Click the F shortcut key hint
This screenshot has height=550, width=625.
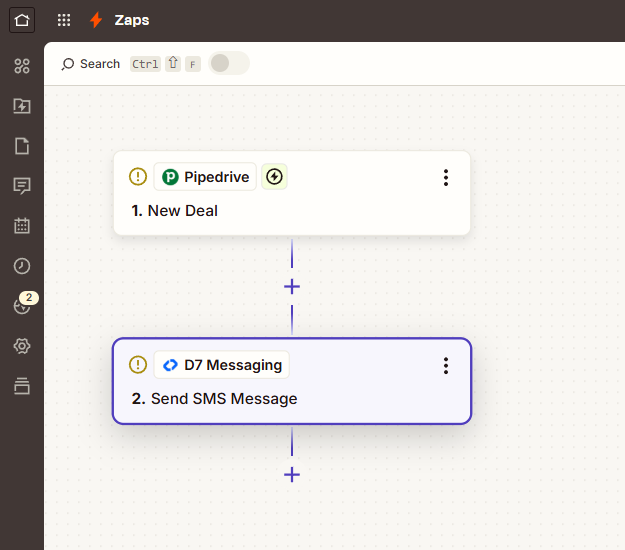click(x=193, y=64)
